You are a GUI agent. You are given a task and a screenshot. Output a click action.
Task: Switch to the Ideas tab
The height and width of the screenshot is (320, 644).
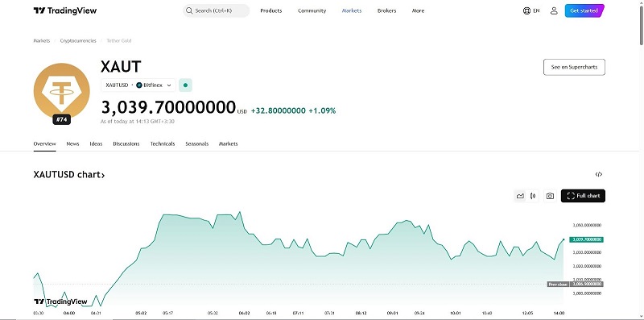tap(96, 144)
